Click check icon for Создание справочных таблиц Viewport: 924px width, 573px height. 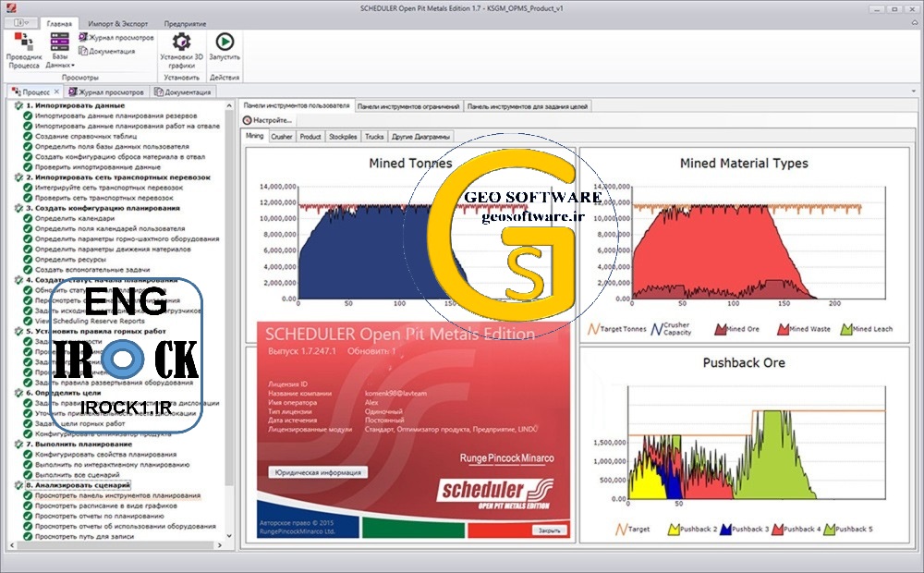[28, 136]
